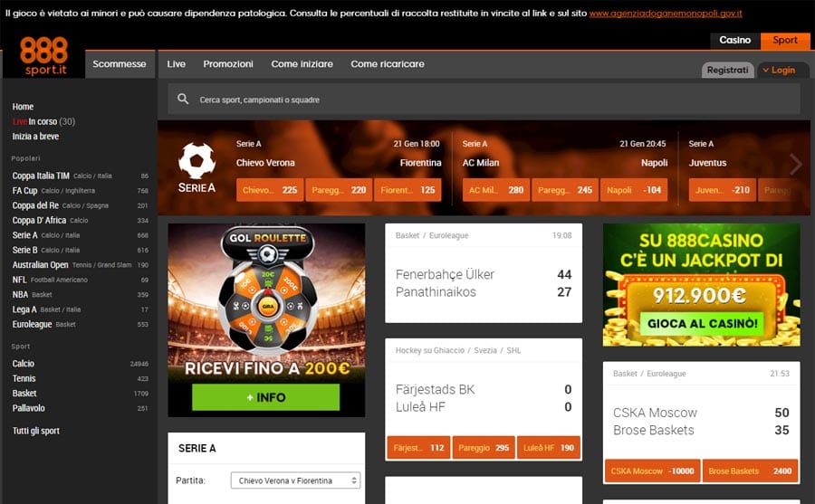Open Live In corso (30)
Viewport: 815px width, 504px height.
43,121
